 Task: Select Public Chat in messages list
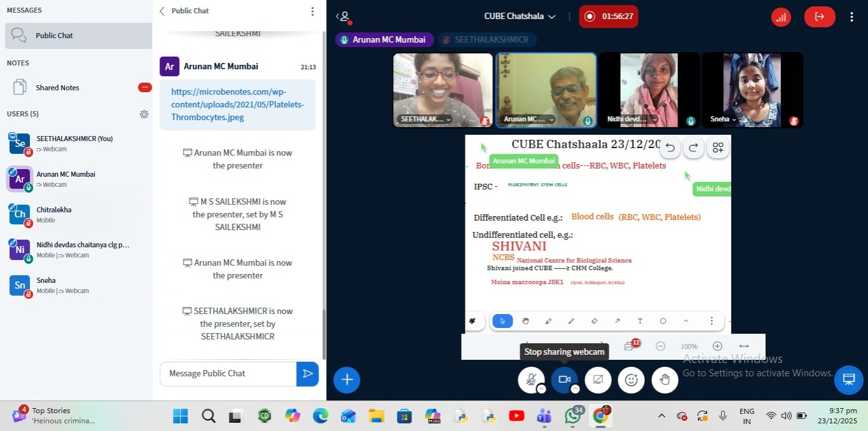54,36
